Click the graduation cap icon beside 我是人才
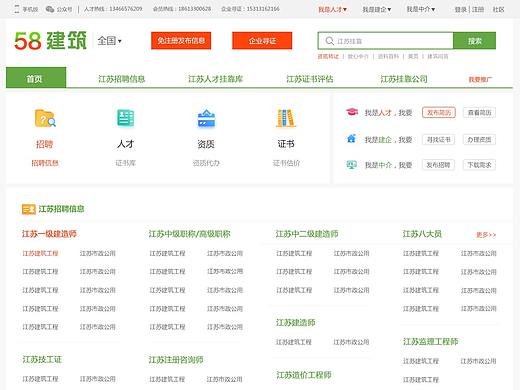This screenshot has height=390, width=520. (352, 112)
